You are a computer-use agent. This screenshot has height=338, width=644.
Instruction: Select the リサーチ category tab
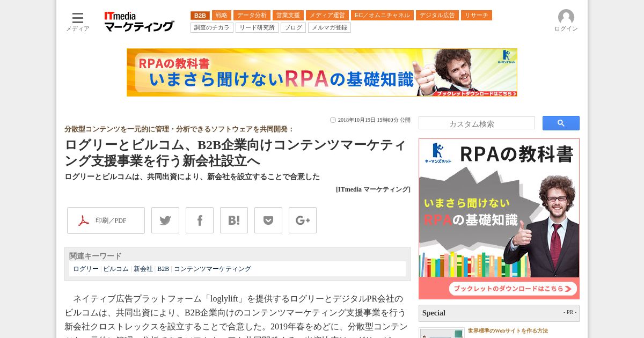click(x=477, y=16)
